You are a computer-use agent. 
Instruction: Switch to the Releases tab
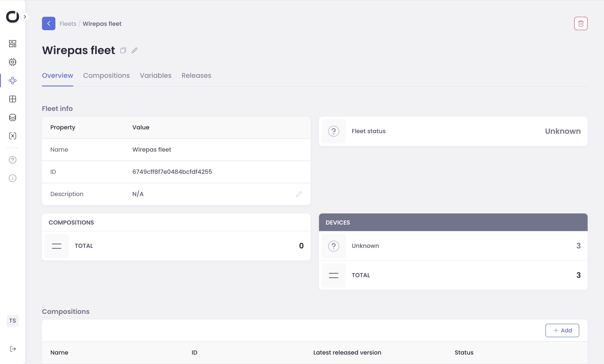[x=196, y=75]
